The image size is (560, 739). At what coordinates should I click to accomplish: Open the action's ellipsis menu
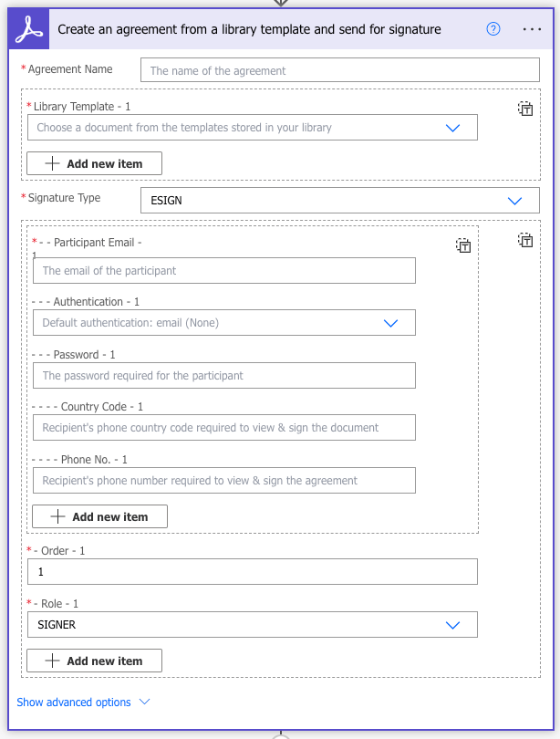[x=533, y=29]
